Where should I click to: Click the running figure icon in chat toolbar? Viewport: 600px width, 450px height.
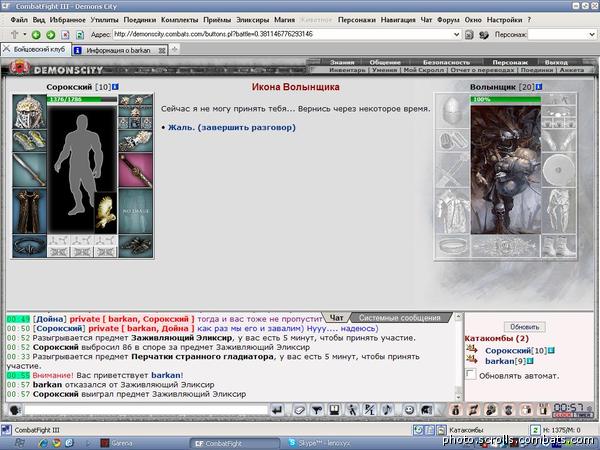pos(351,411)
